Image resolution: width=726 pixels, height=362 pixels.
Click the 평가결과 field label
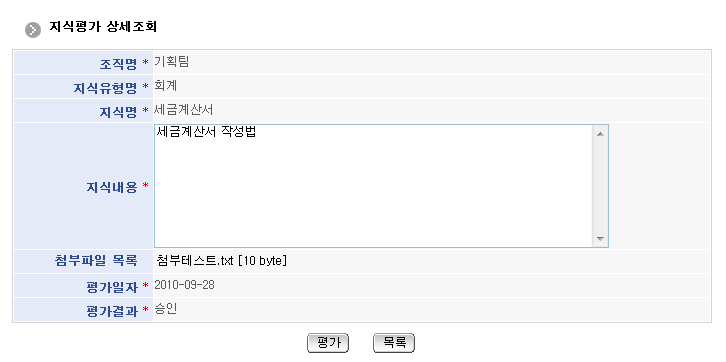tap(112, 311)
